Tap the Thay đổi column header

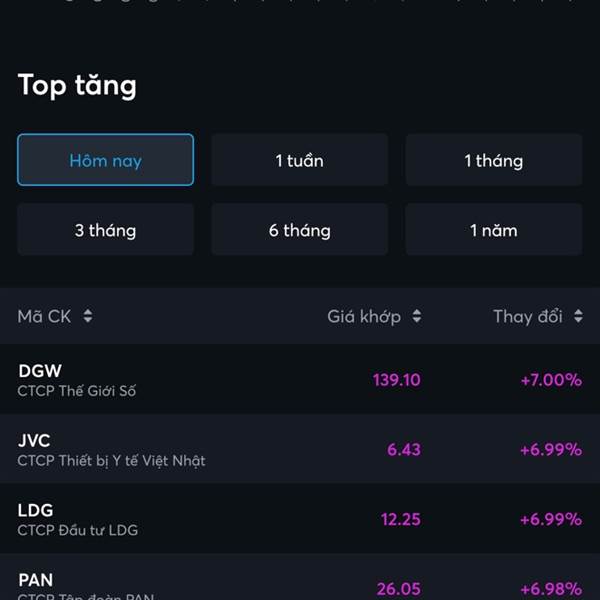[528, 317]
